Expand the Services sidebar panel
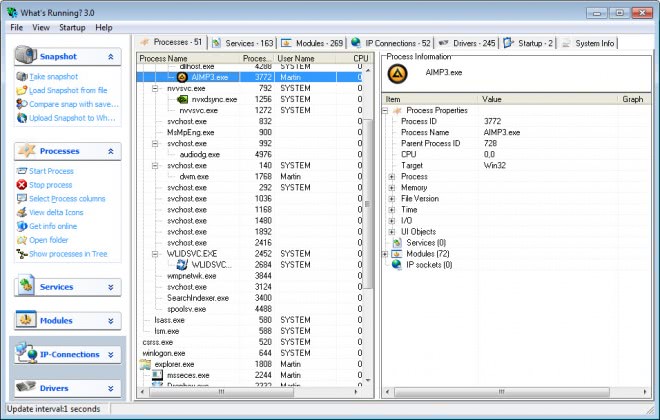 [x=110, y=287]
